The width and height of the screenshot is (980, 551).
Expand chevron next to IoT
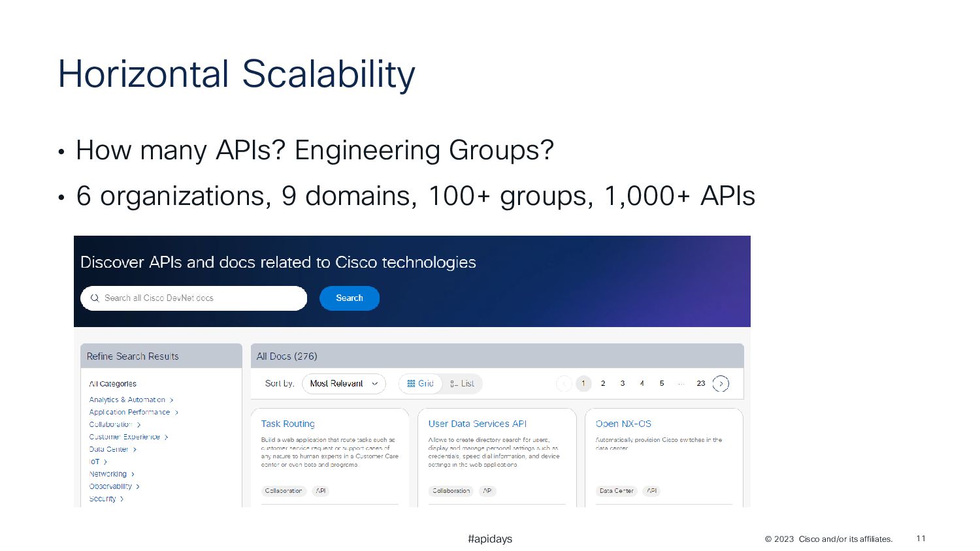click(x=105, y=462)
